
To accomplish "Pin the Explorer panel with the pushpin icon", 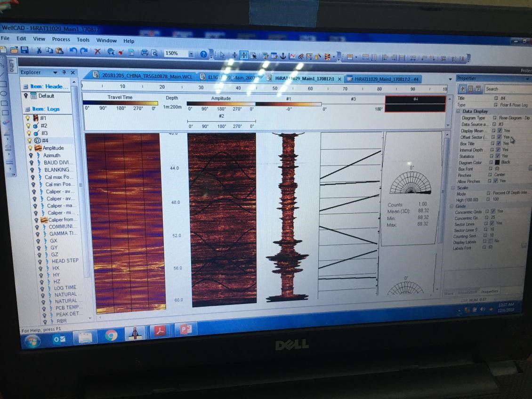I will click(x=64, y=72).
